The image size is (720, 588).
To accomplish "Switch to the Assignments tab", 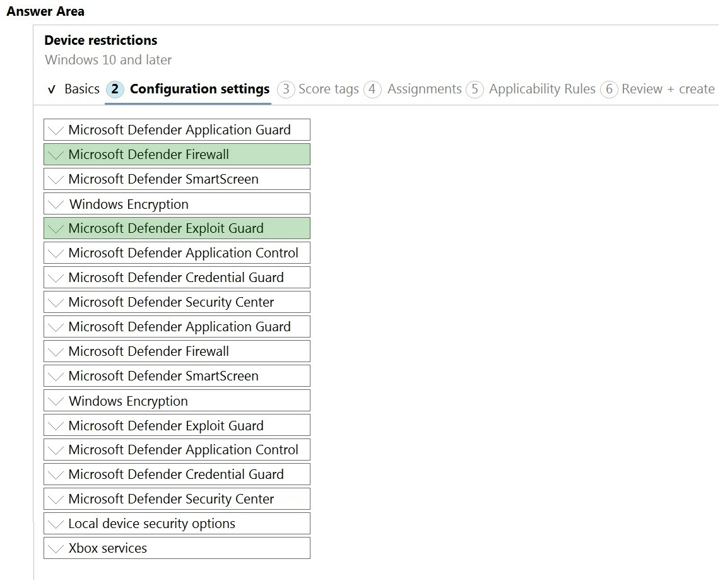I will 413,89.
